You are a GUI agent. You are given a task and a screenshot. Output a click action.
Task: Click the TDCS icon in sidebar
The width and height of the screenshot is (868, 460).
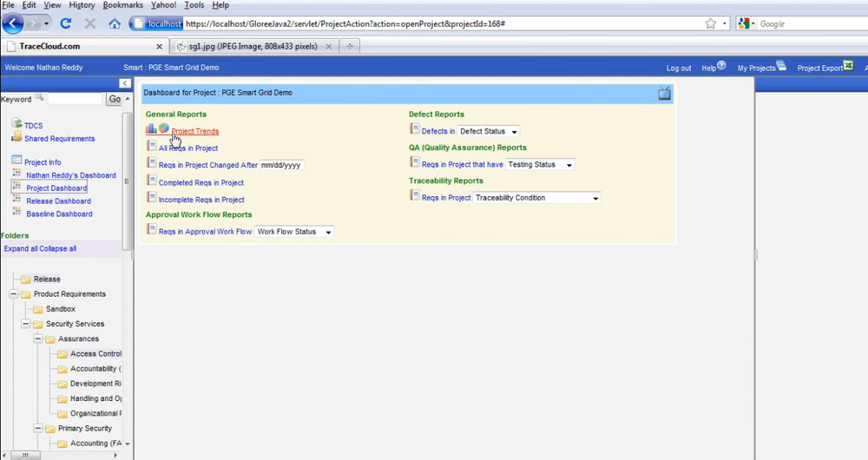tap(16, 123)
